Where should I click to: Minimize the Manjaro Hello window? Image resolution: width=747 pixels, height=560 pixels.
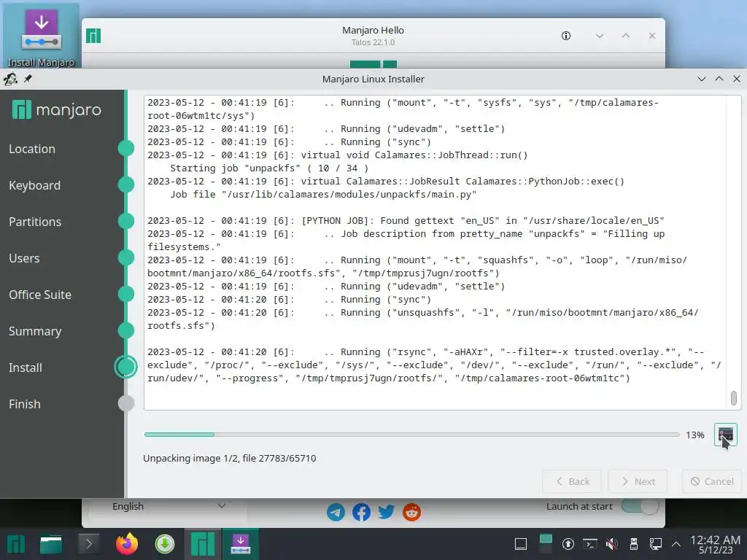[x=600, y=36]
